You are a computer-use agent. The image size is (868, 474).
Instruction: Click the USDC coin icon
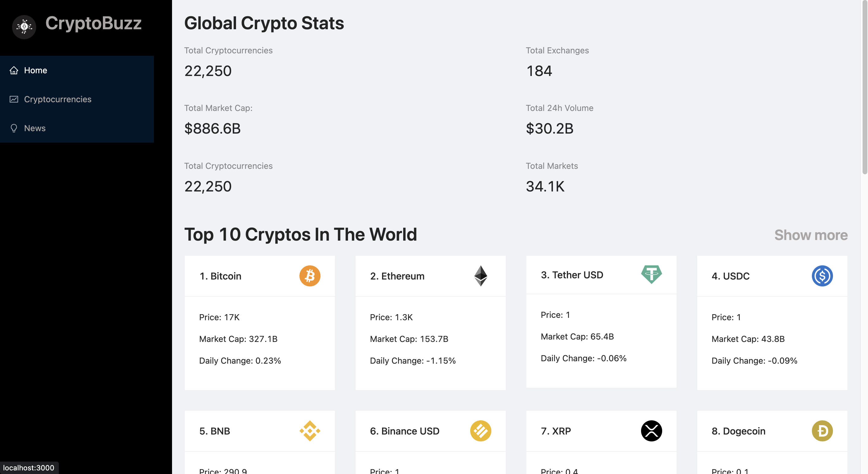pos(822,276)
